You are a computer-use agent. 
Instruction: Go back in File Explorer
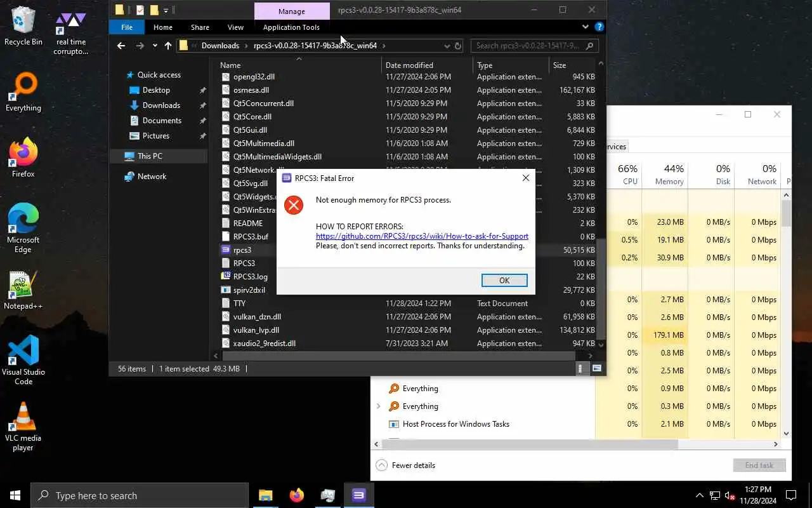coord(121,46)
